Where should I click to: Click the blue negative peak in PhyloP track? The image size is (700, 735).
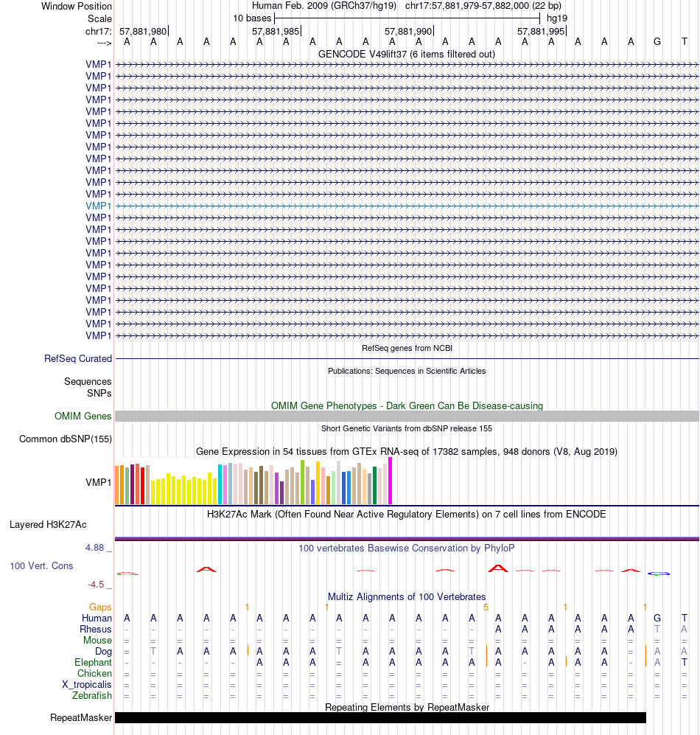[x=658, y=574]
